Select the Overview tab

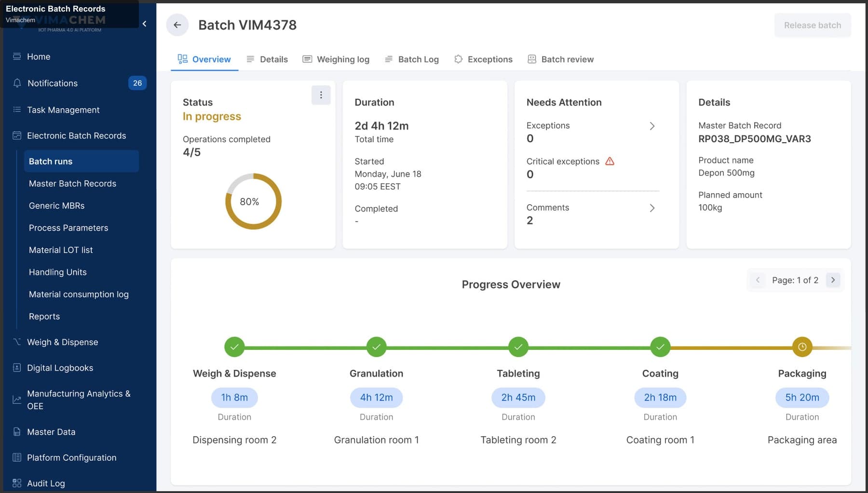point(204,59)
